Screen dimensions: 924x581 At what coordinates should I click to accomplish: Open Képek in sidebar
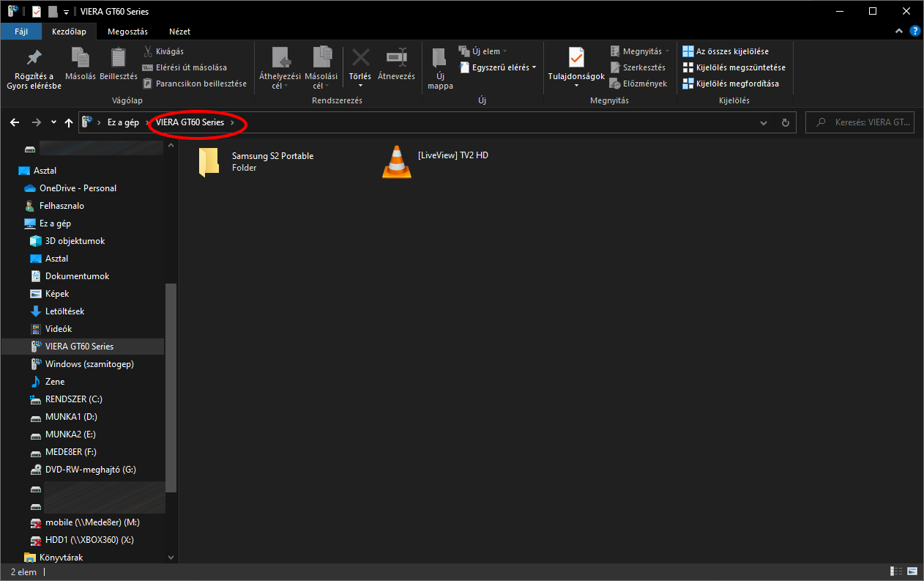49,294
